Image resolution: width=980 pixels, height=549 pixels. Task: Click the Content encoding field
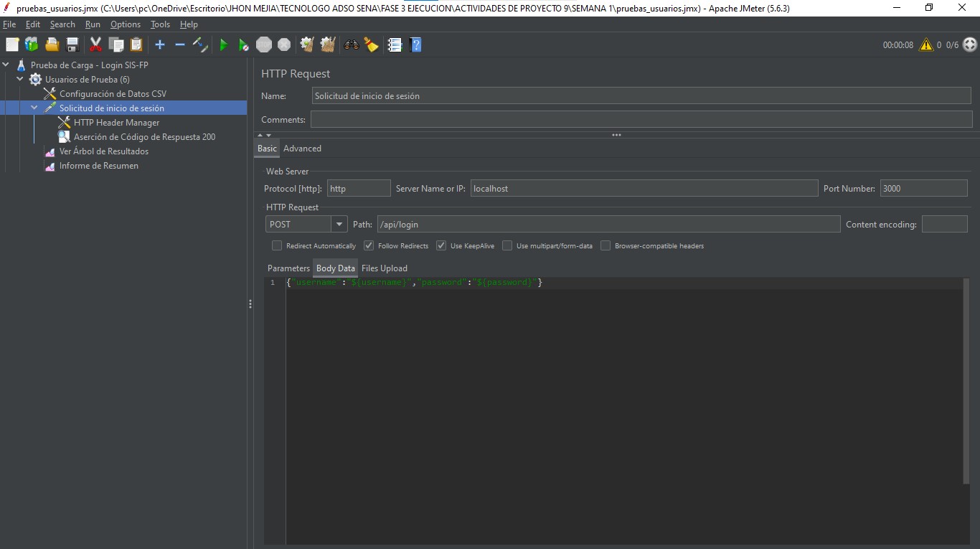point(944,224)
